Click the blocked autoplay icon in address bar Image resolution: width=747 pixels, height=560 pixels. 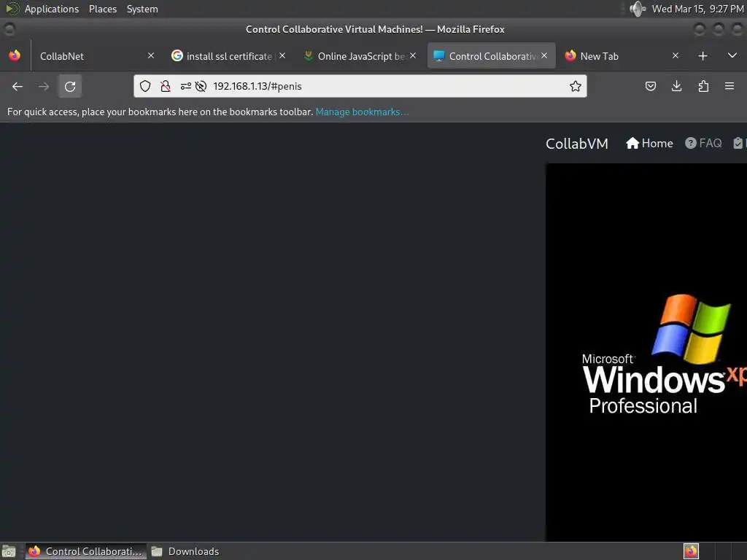coord(201,86)
